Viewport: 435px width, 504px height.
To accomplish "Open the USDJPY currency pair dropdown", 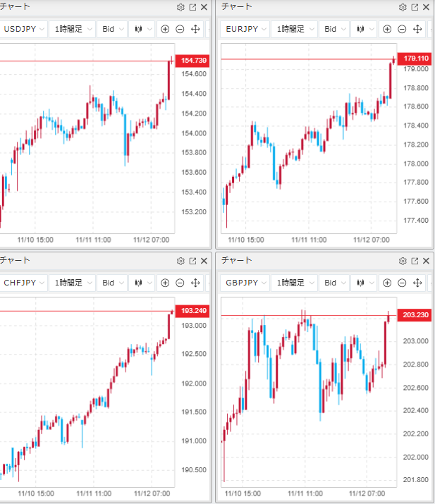I will coord(25,29).
